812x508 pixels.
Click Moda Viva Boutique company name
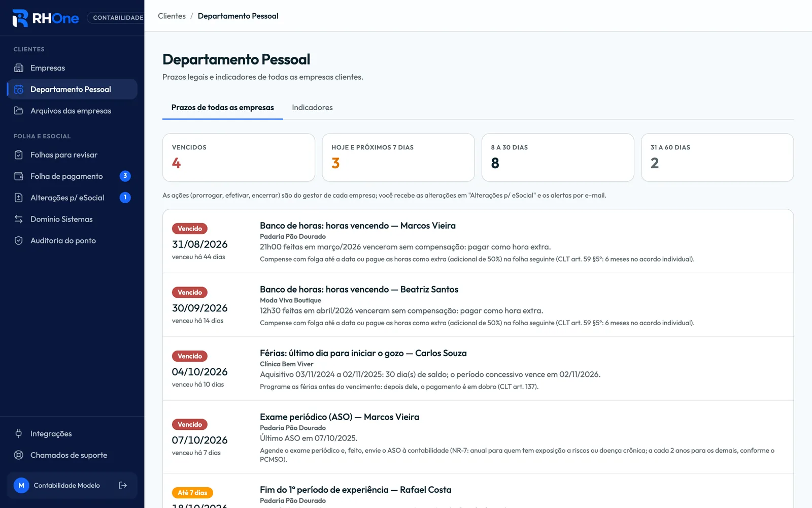click(x=290, y=300)
